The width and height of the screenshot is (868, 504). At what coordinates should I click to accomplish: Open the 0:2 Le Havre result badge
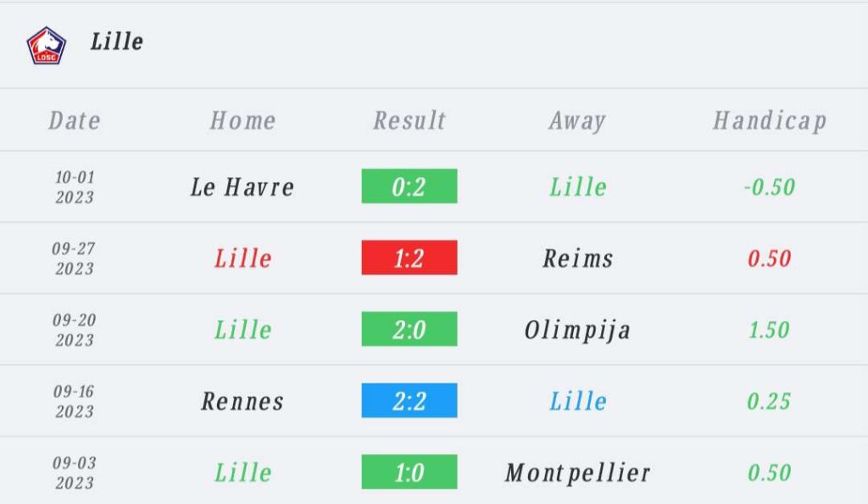[x=409, y=186]
